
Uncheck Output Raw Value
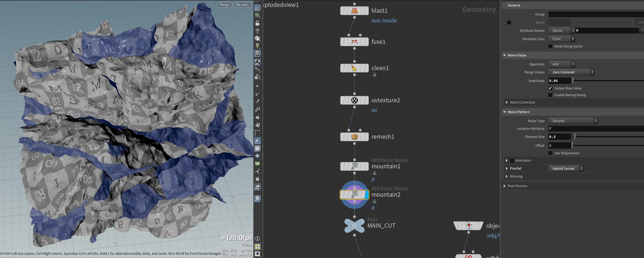point(550,88)
